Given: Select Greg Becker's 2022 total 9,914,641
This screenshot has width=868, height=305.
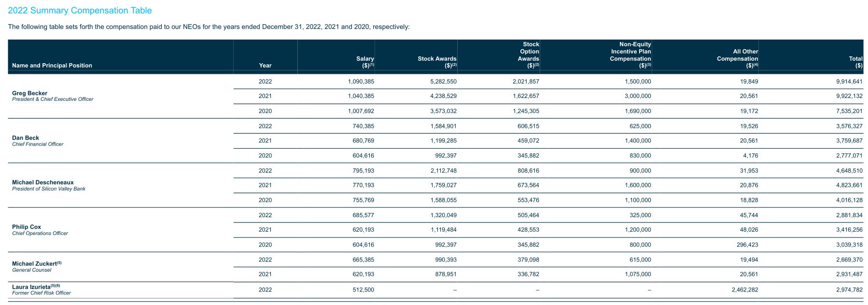Looking at the screenshot, I should pos(849,82).
